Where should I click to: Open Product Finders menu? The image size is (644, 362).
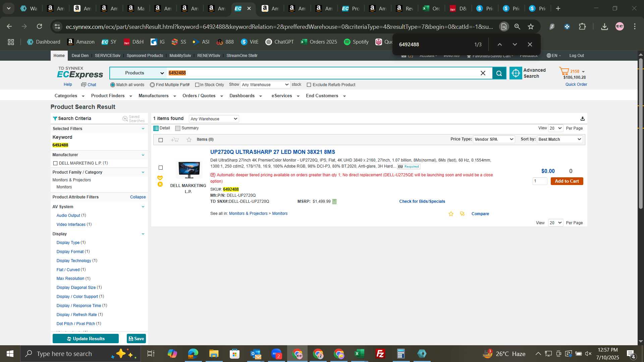coord(112,96)
